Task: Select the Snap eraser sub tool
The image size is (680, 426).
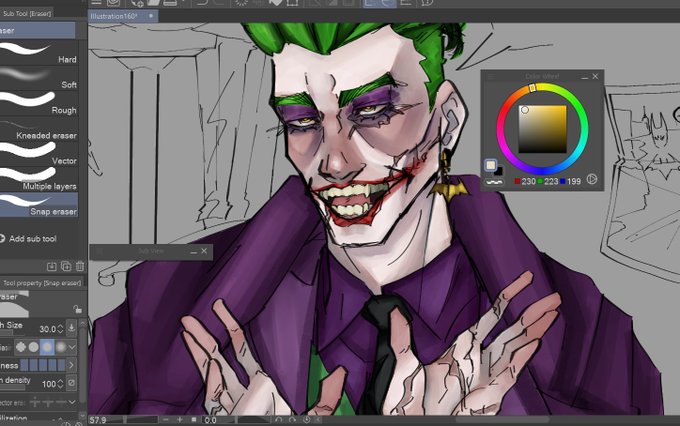Action: [39, 205]
